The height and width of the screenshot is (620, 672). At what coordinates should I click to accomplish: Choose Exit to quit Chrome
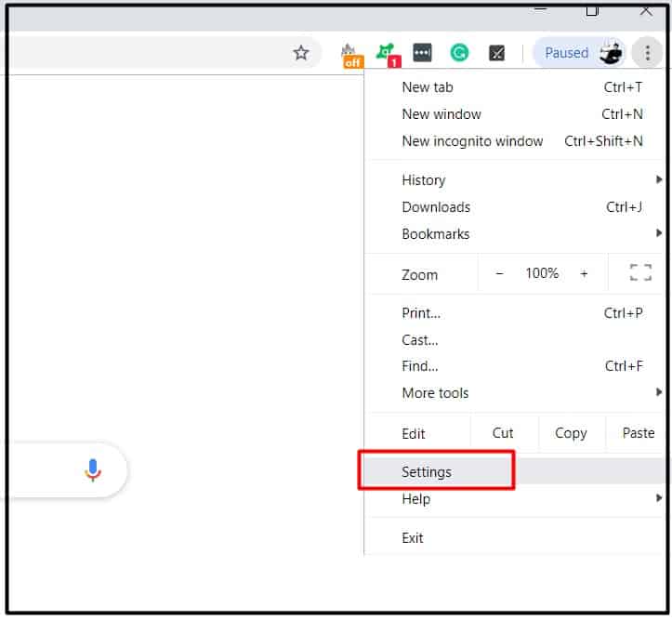(x=514, y=537)
